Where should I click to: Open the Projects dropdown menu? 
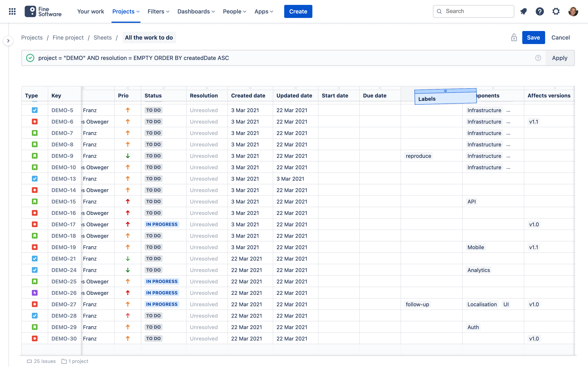126,11
